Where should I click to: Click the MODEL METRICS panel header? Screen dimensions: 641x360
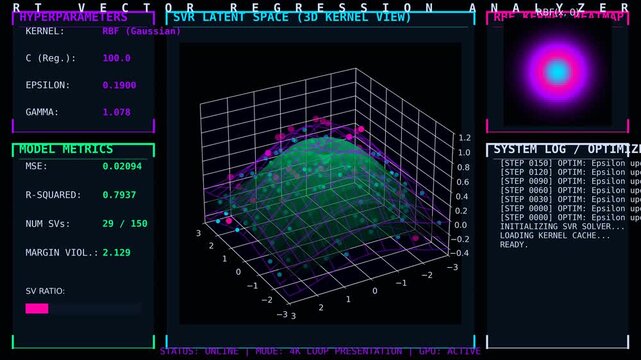click(x=66, y=149)
